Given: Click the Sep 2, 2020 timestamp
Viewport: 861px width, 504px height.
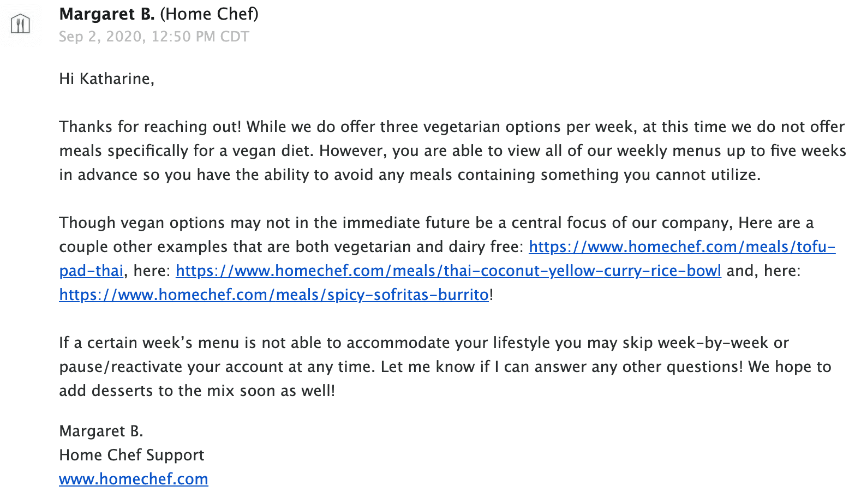Looking at the screenshot, I should point(154,37).
